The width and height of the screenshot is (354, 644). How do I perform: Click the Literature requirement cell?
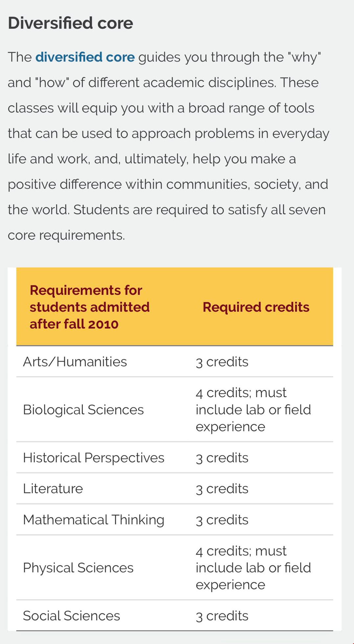tap(53, 489)
